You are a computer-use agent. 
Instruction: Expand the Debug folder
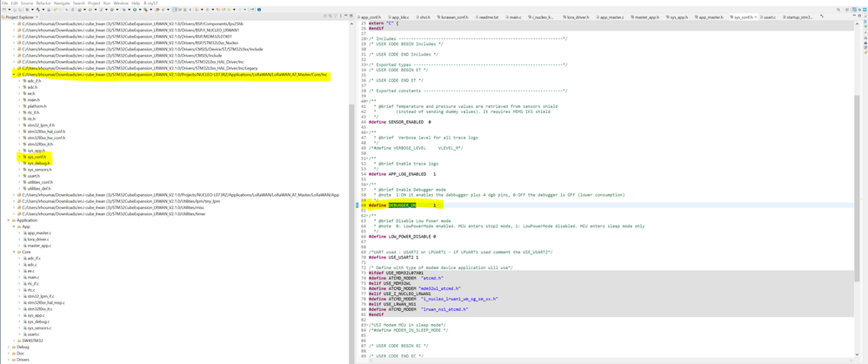click(9, 347)
